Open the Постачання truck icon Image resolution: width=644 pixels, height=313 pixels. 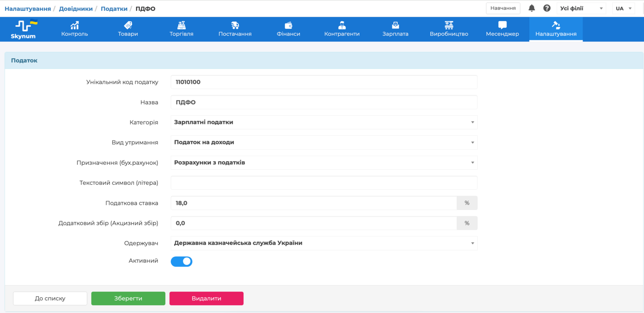click(235, 25)
